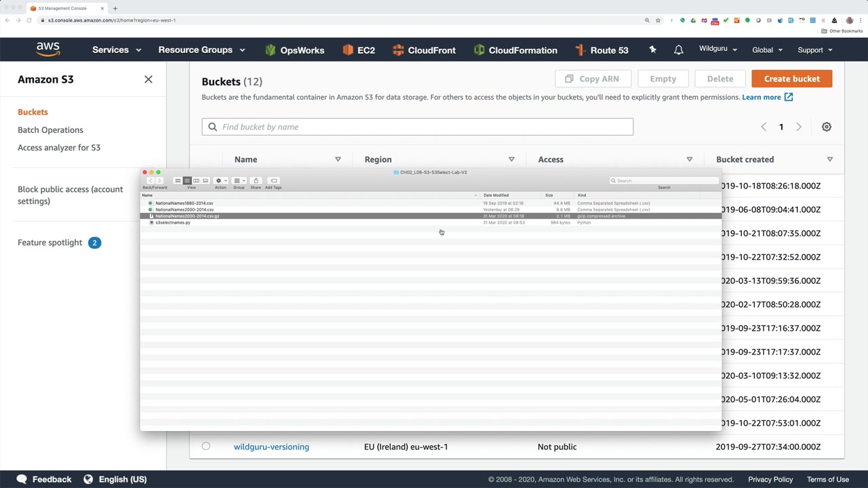Click the Gmail extension icon
Image resolution: width=868 pixels, height=488 pixels.
704,20
